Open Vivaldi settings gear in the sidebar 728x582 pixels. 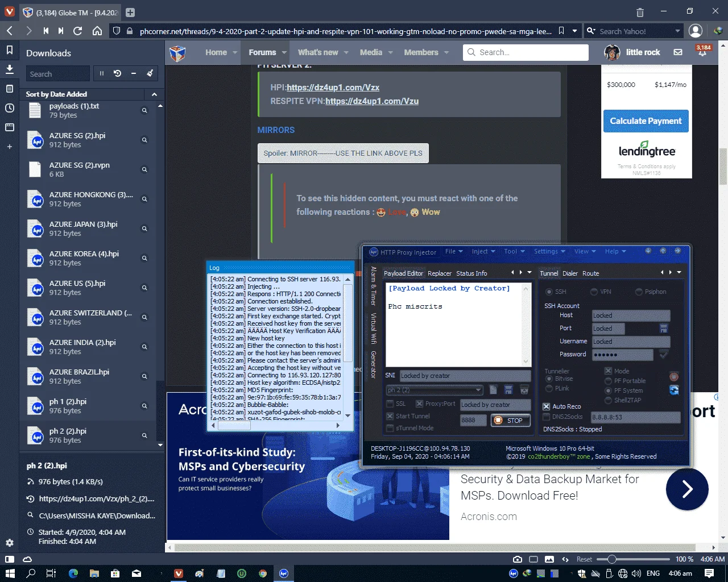(x=10, y=543)
